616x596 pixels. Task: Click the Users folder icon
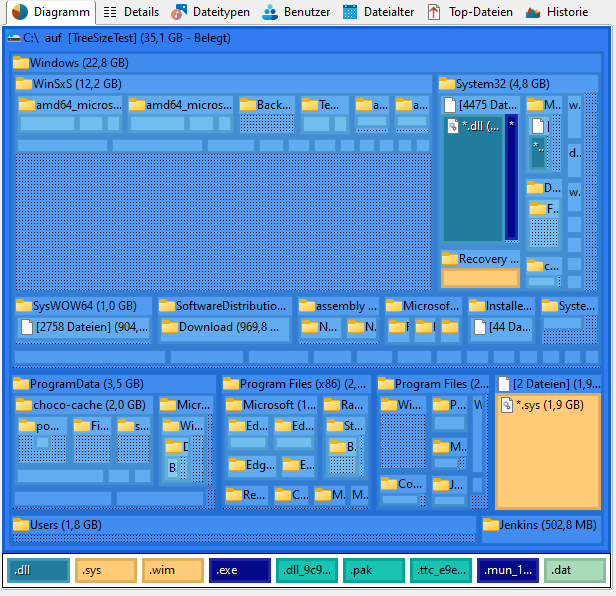pos(21,525)
